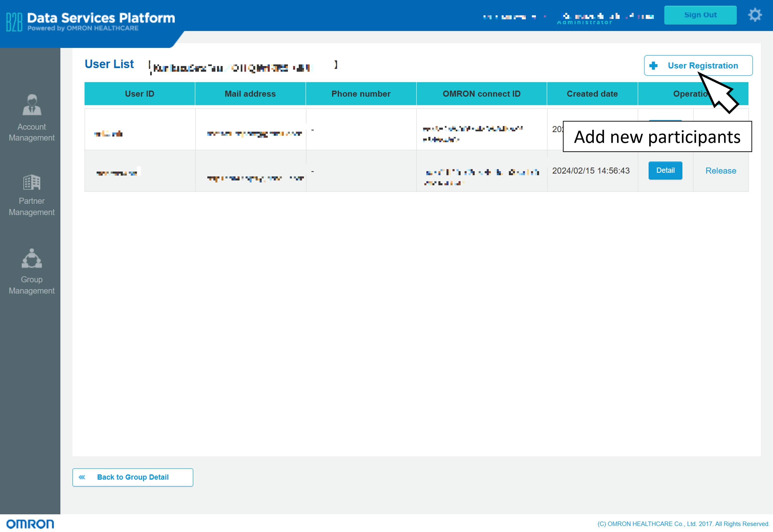Click the Created date column header
Viewport: 773px width, 532px height.
tap(592, 94)
